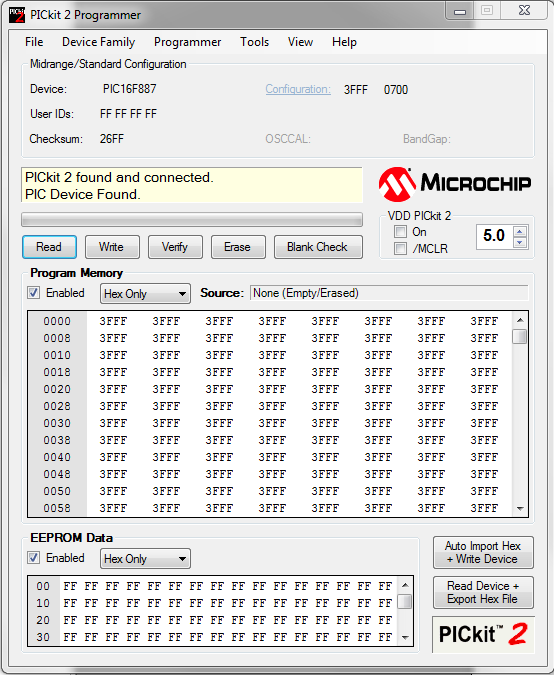Toggle Program Memory Enabled checkbox
Screen dimensions: 554x675
[x=34, y=293]
